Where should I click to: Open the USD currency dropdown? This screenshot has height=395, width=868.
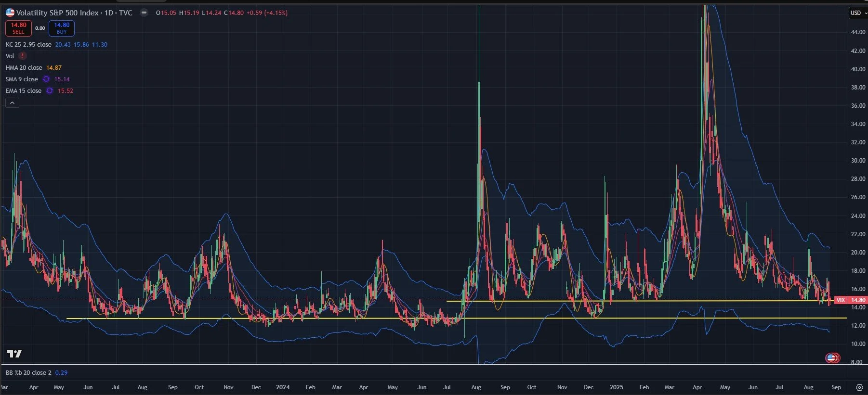pyautogui.click(x=858, y=13)
